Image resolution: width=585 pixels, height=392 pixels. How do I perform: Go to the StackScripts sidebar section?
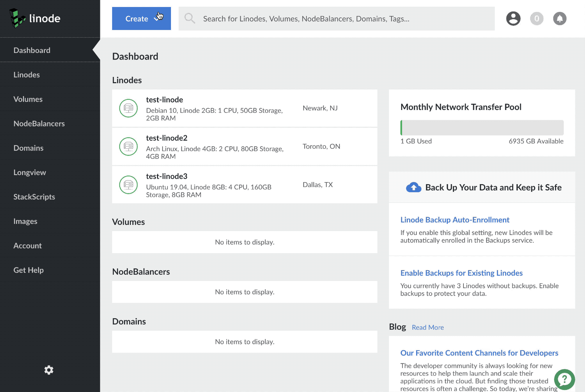[34, 197]
